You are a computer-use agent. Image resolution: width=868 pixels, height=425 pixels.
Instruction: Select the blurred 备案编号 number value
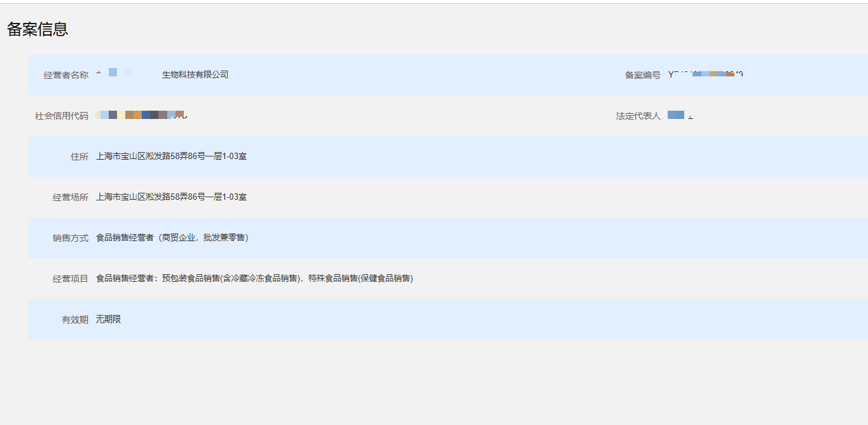click(706, 74)
